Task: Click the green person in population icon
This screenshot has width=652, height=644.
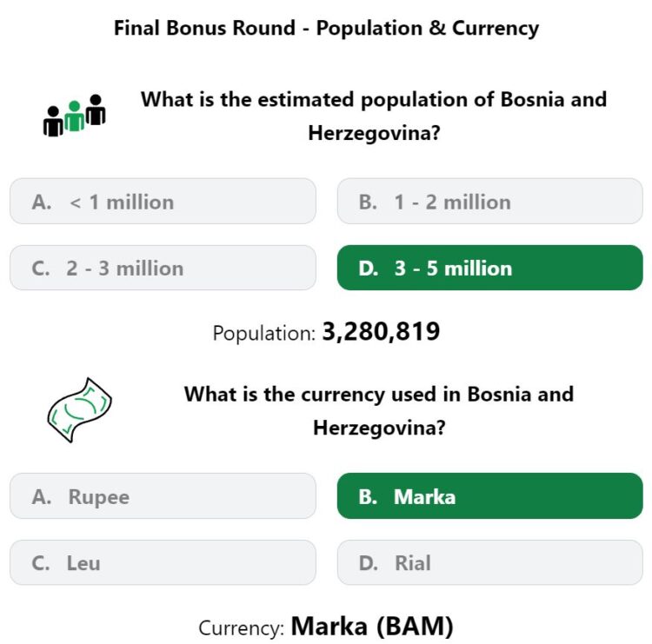Action: pyautogui.click(x=75, y=116)
